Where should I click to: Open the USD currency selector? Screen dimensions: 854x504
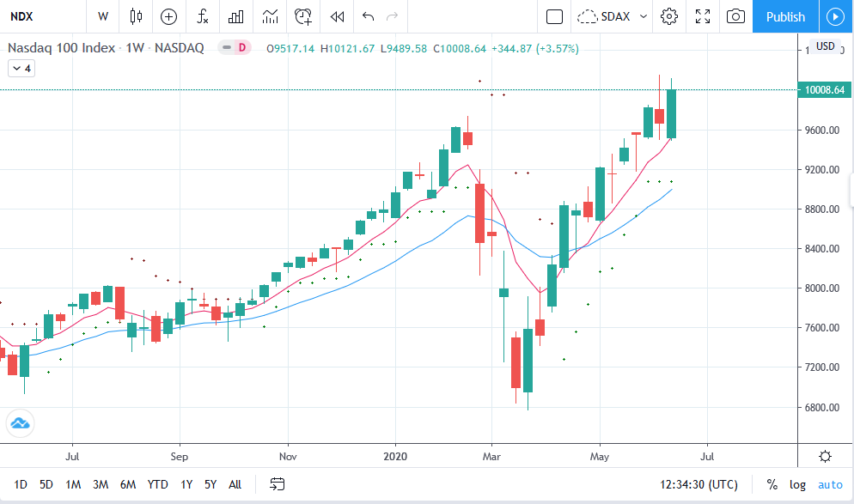pyautogui.click(x=825, y=46)
